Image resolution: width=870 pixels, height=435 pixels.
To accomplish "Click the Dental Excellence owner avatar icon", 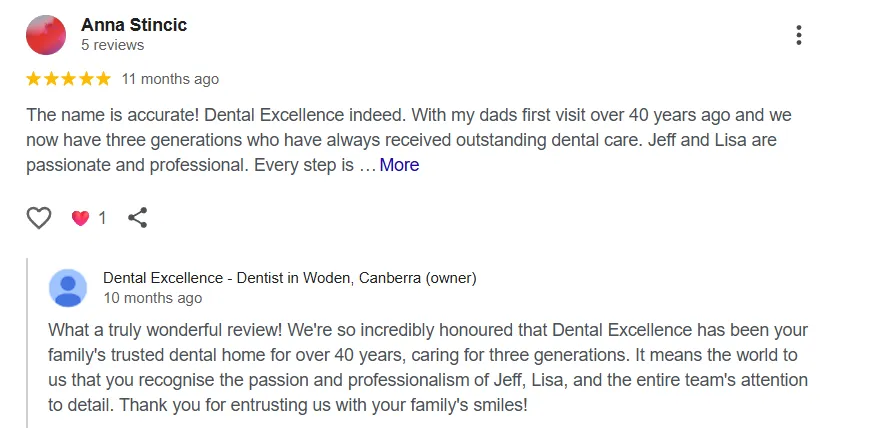I will pos(68,287).
